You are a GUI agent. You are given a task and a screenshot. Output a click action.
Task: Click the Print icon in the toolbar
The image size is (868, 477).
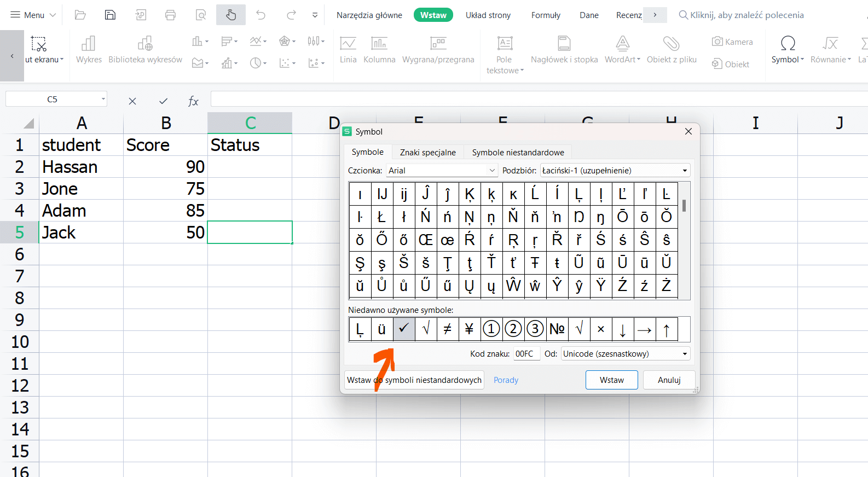point(170,15)
